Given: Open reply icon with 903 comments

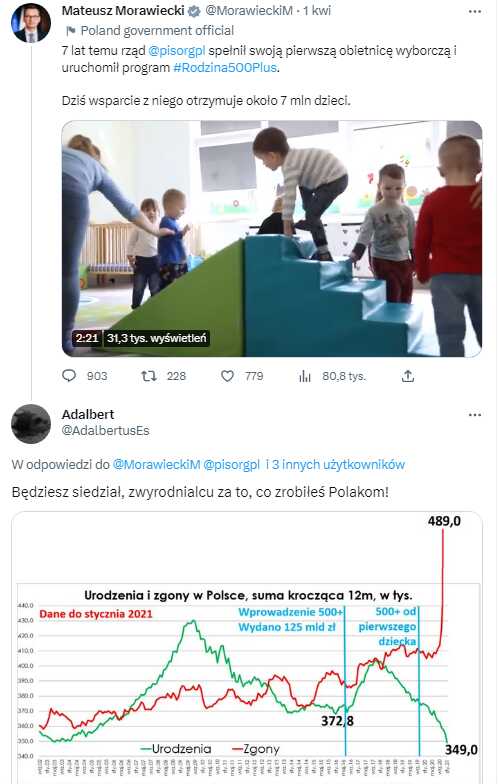Looking at the screenshot, I should point(69,376).
